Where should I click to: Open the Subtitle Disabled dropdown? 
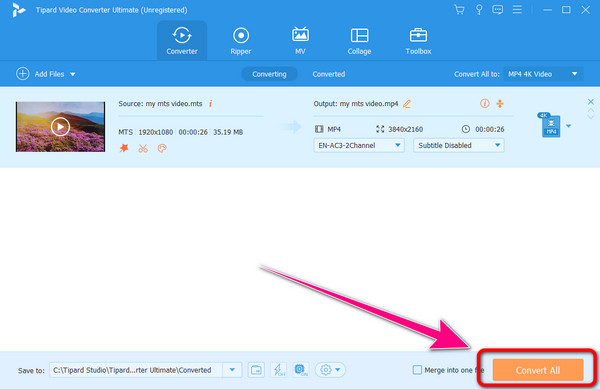coord(458,145)
